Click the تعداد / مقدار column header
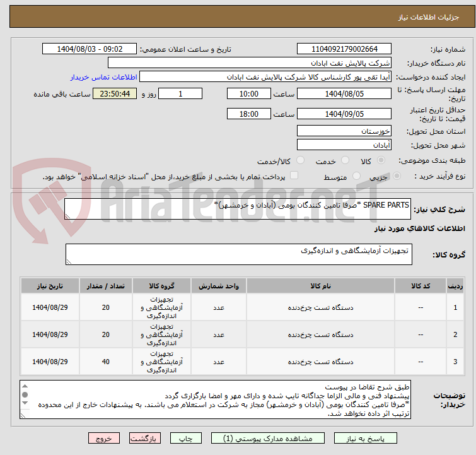Viewport: 476px width, 455px height. tap(106, 286)
